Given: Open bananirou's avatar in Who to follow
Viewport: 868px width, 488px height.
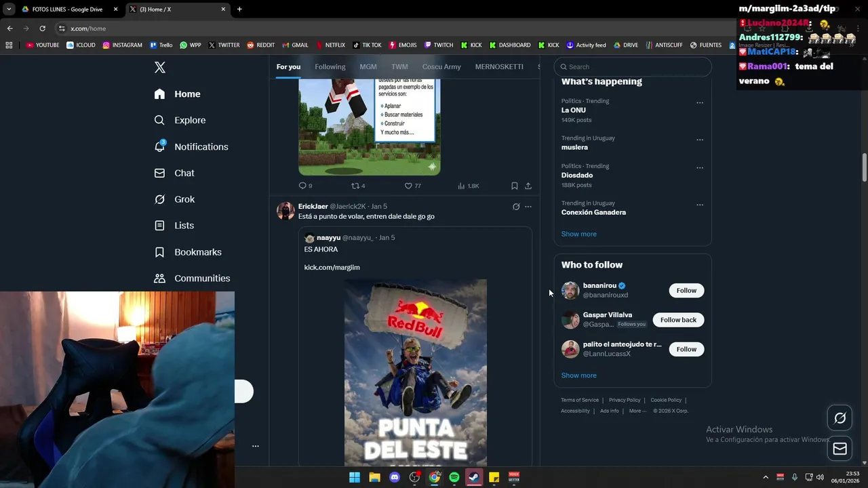Looking at the screenshot, I should [x=570, y=290].
